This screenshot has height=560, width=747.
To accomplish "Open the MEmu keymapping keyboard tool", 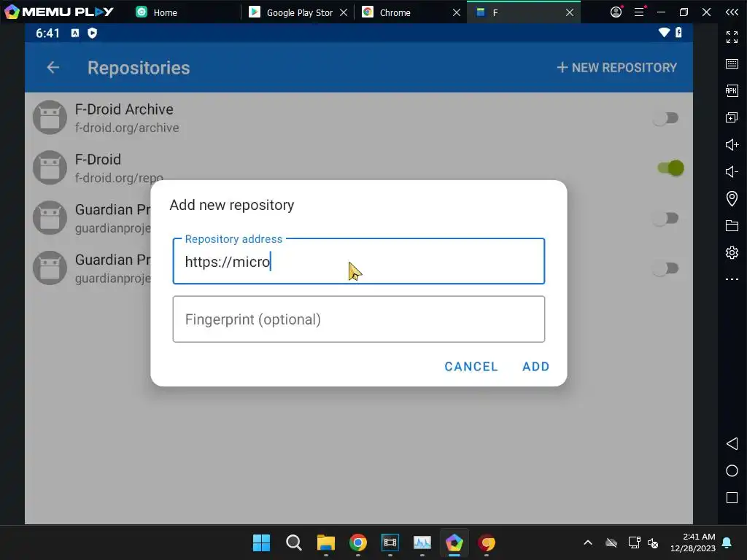I will 732,64.
